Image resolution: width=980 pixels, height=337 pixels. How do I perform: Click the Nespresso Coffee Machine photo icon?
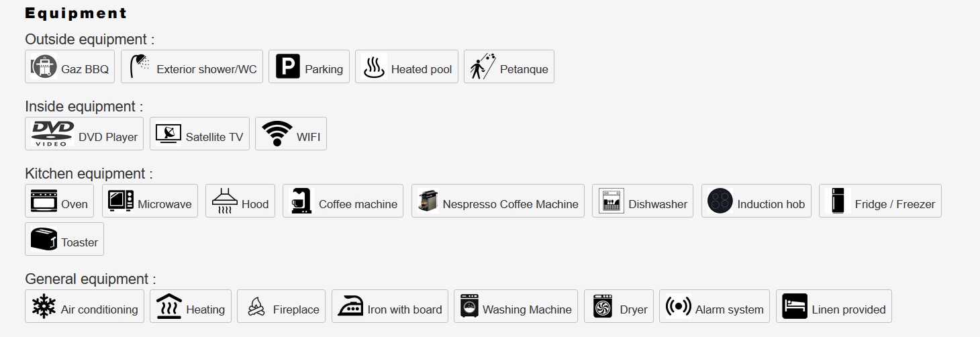[428, 201]
